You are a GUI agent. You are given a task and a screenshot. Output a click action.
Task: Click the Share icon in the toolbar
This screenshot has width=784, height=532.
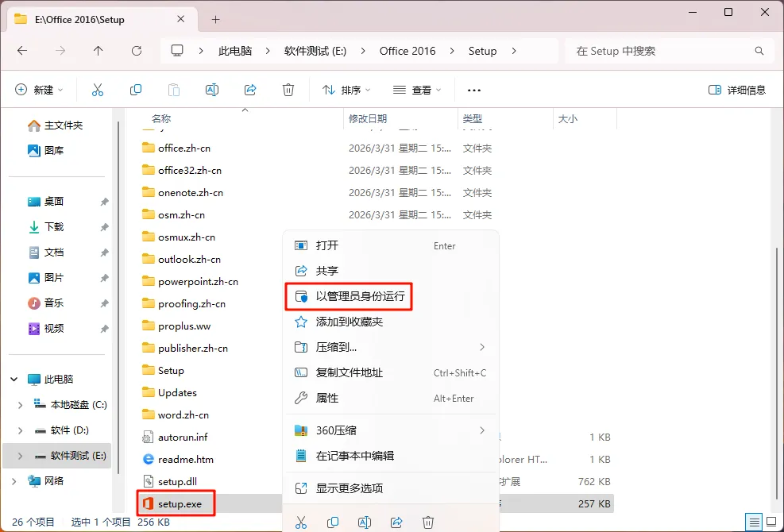pos(250,90)
